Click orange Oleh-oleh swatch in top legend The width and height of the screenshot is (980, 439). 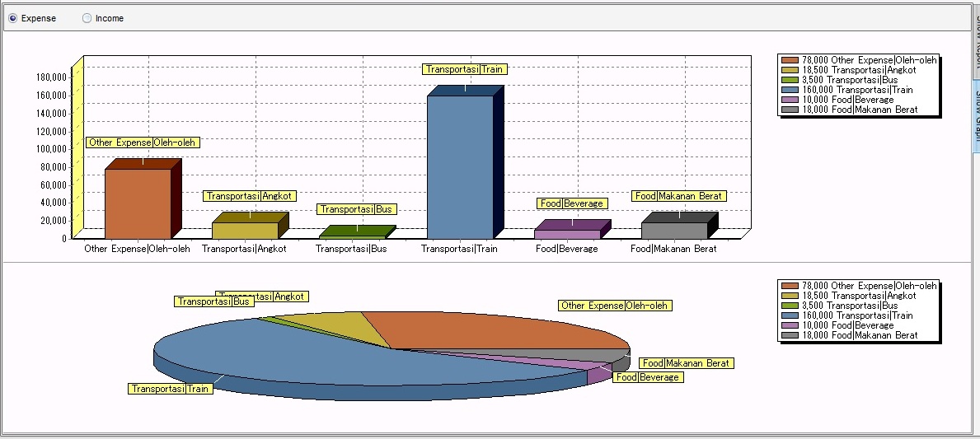(x=790, y=60)
